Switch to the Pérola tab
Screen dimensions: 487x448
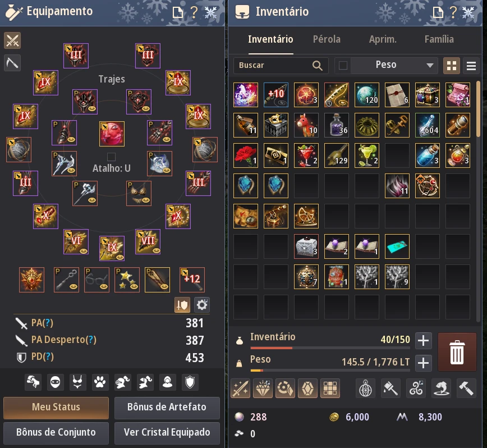point(327,39)
